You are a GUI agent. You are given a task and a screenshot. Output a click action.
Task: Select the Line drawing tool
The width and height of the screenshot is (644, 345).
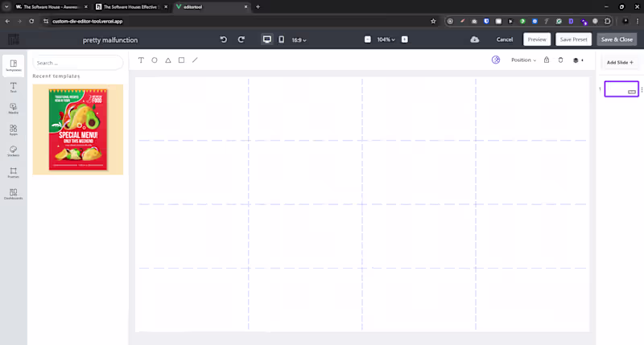(195, 60)
